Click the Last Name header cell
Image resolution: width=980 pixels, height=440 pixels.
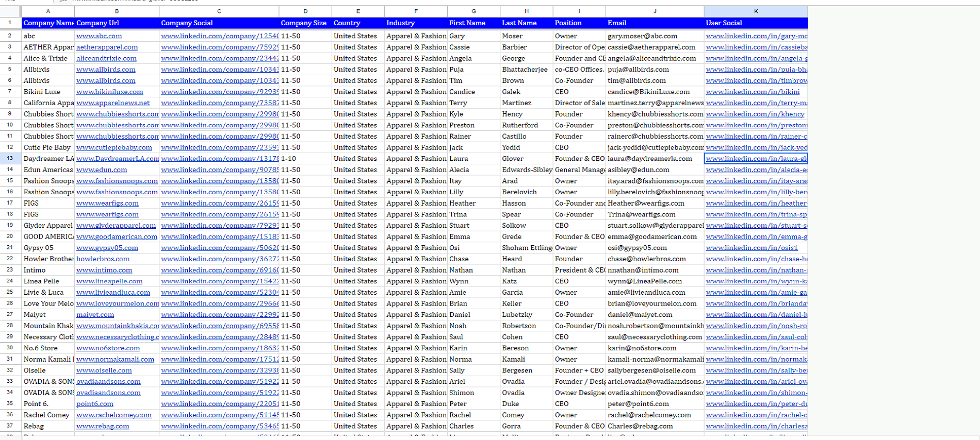pos(526,23)
